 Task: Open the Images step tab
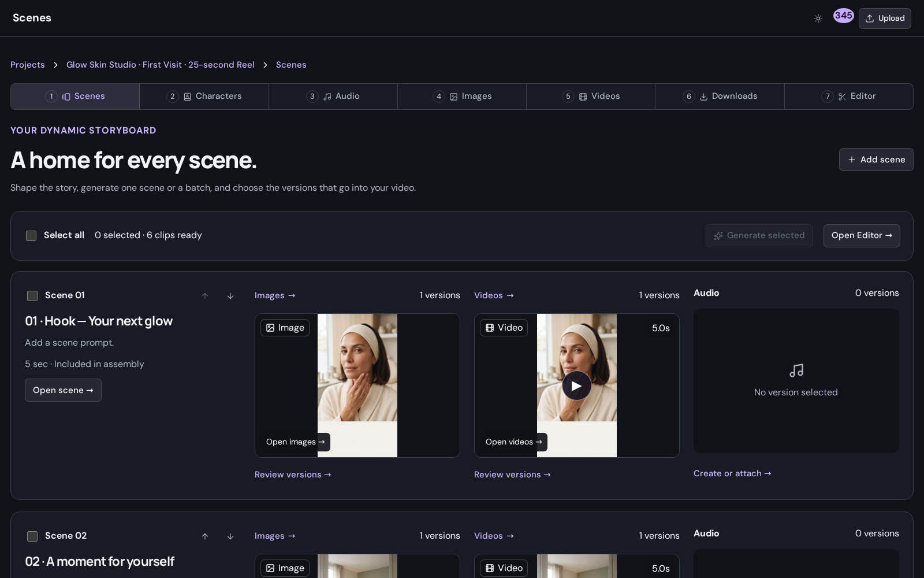click(x=462, y=97)
